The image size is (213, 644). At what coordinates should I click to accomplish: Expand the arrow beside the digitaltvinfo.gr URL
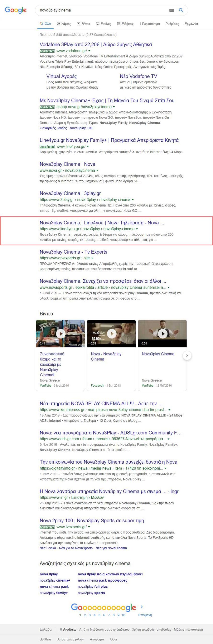pyautogui.click(x=165, y=468)
